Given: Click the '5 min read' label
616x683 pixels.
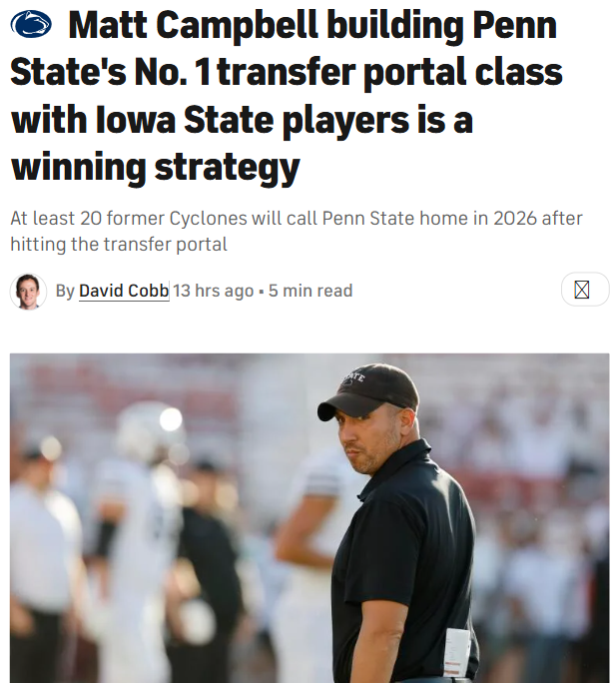Looking at the screenshot, I should coord(310,291).
